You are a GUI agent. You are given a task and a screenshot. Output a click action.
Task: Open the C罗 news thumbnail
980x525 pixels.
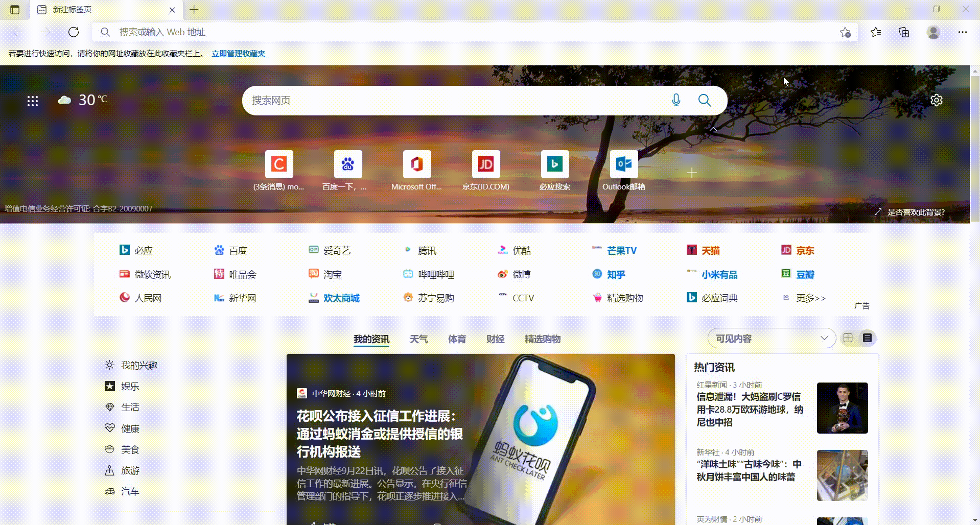pyautogui.click(x=842, y=408)
